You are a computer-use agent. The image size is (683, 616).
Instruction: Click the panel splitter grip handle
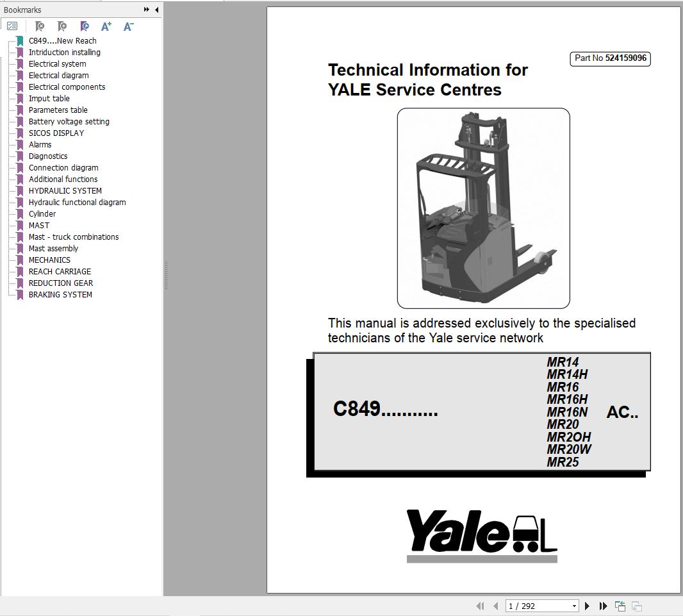tap(166, 276)
